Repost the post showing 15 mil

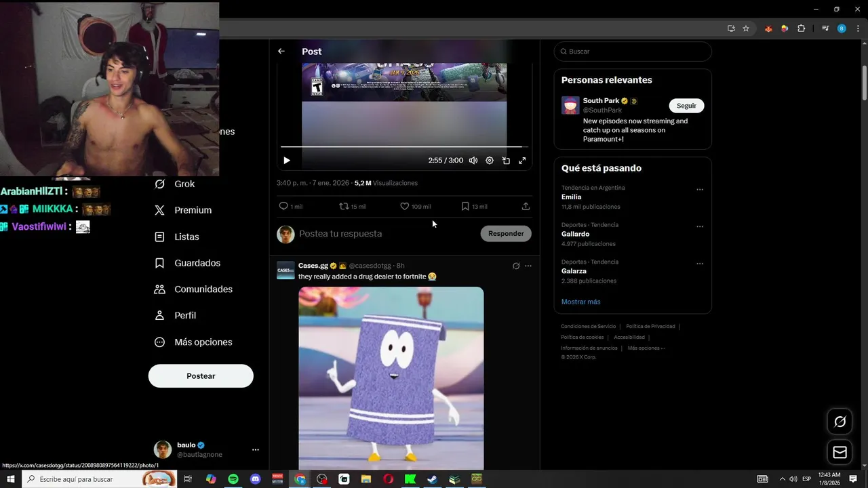[352, 207]
